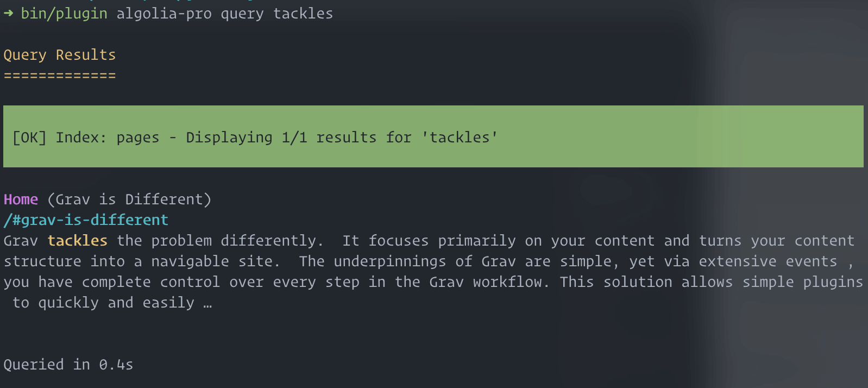Screen dimensions: 868x388
Task: Open the purple Home result title
Action: [21, 199]
